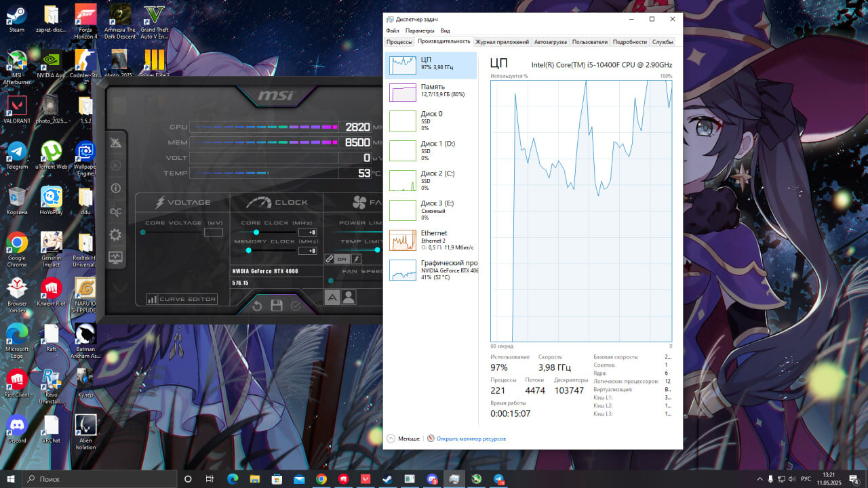Click the Memory Clock value input box

[308, 251]
